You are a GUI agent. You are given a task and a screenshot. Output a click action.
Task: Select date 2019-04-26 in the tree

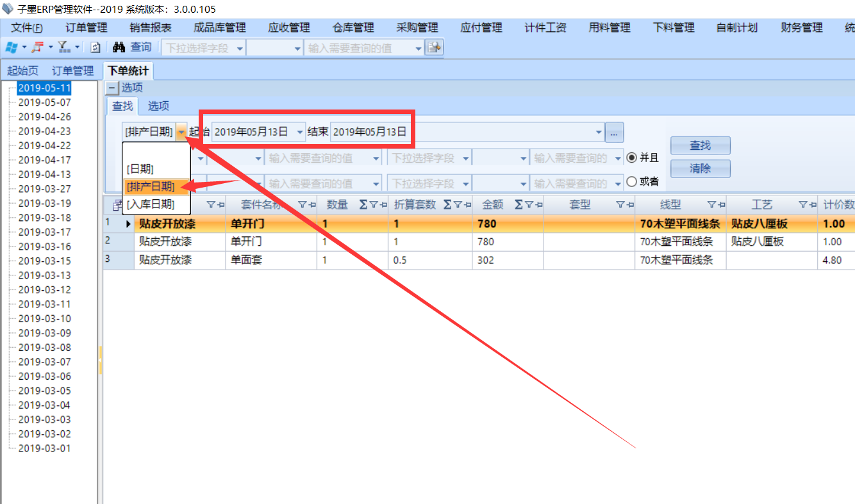point(44,117)
